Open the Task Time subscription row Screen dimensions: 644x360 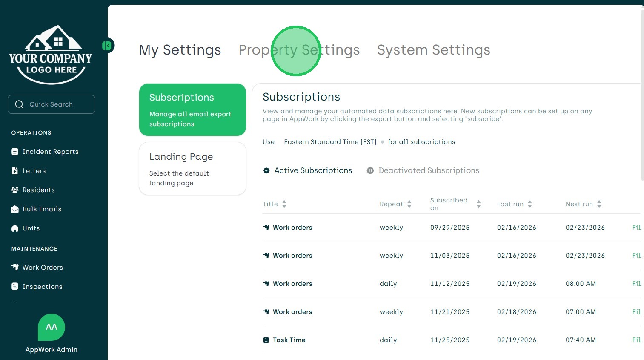[289, 340]
